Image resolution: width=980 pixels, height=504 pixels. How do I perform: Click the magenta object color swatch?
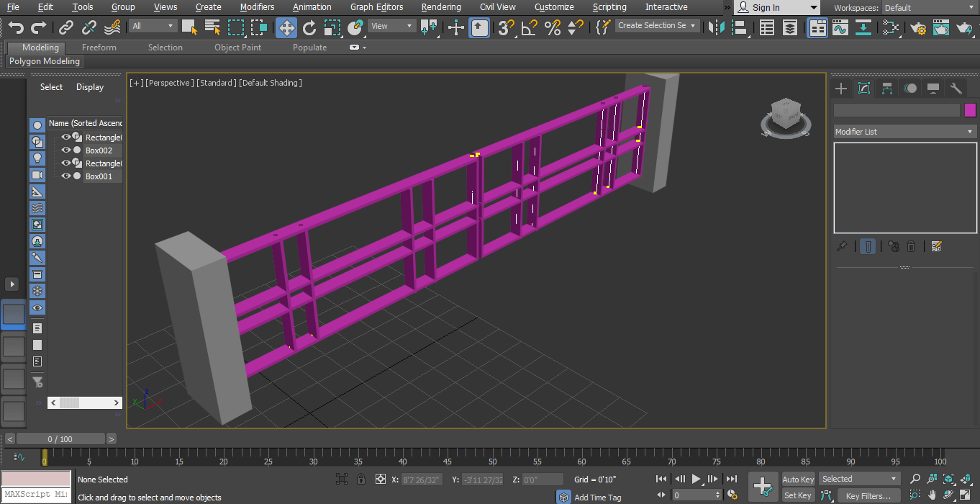coord(970,110)
